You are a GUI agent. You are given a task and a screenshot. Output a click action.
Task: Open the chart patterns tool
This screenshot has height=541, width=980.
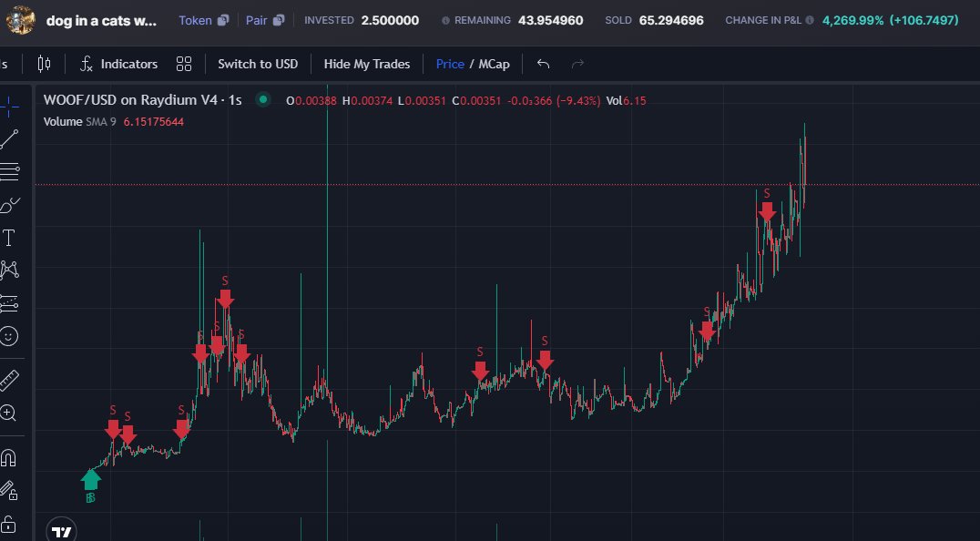(9, 270)
